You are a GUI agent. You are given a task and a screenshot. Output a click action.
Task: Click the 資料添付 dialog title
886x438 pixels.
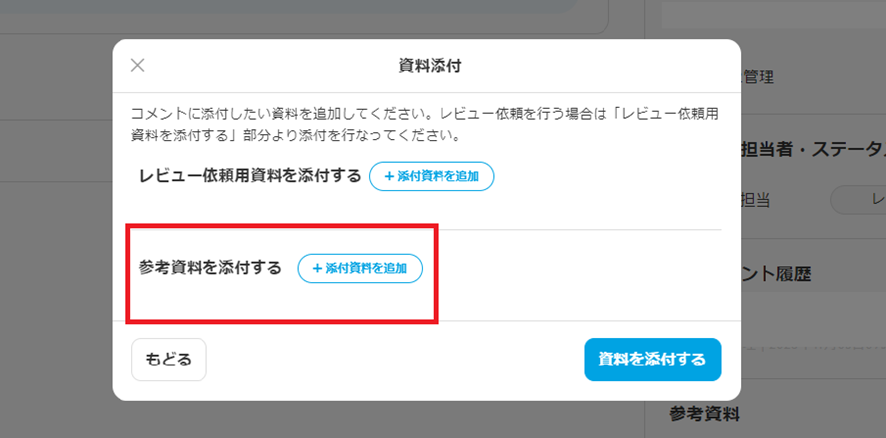pos(429,66)
